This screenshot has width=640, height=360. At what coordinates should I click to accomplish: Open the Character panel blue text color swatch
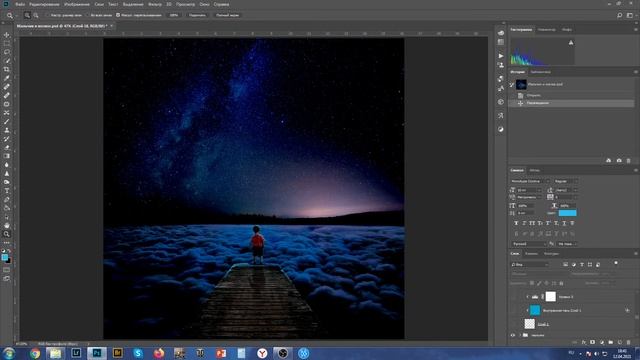pos(567,213)
